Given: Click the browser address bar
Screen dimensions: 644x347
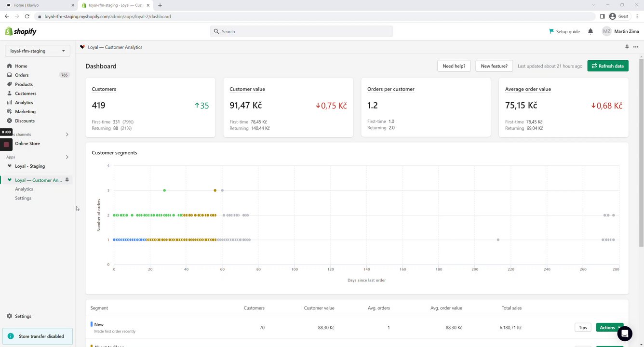Looking at the screenshot, I should click(315, 16).
